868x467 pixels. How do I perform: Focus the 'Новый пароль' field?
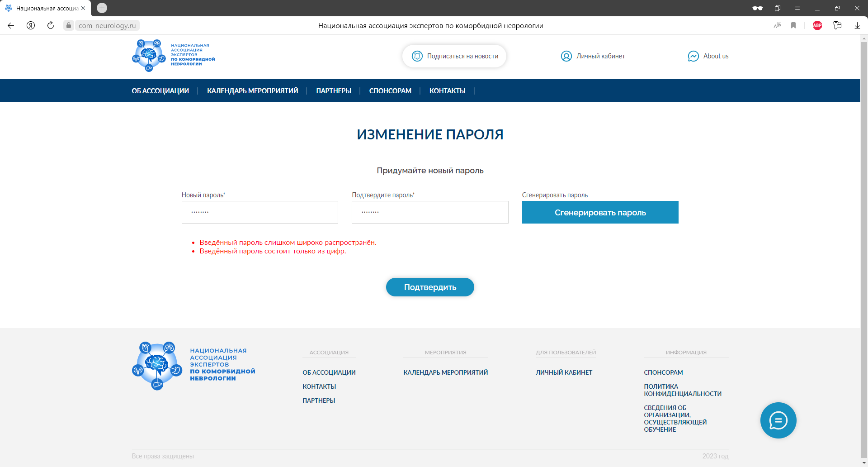click(x=259, y=212)
